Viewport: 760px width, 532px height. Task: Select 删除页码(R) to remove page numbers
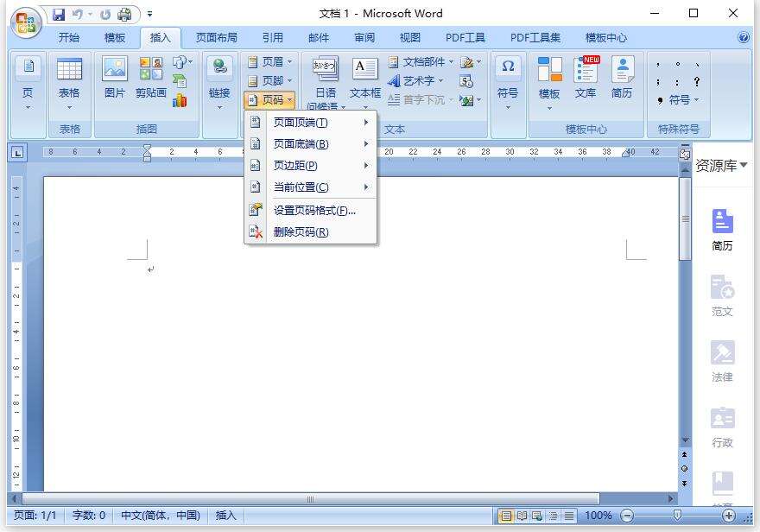pyautogui.click(x=311, y=232)
